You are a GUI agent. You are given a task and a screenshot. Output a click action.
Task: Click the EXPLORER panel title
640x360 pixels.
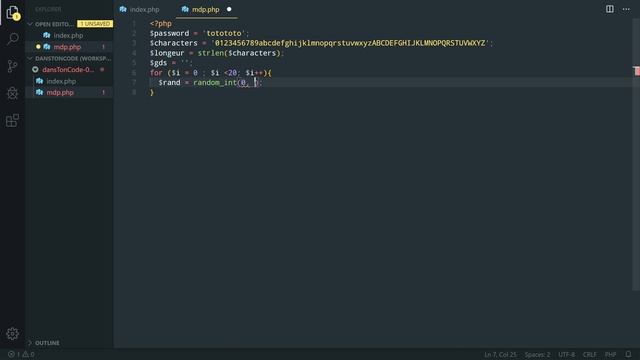[x=48, y=9]
